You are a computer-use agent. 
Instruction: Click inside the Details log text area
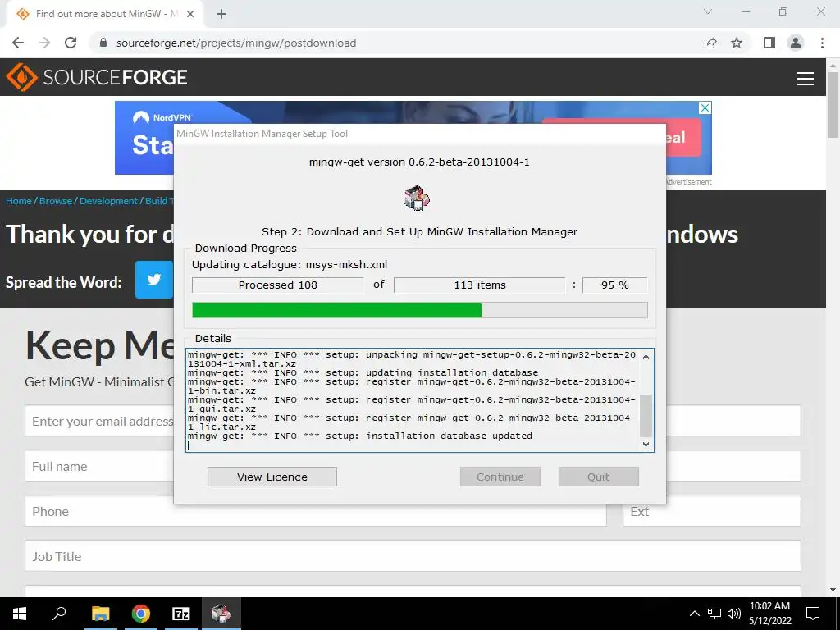pos(413,399)
